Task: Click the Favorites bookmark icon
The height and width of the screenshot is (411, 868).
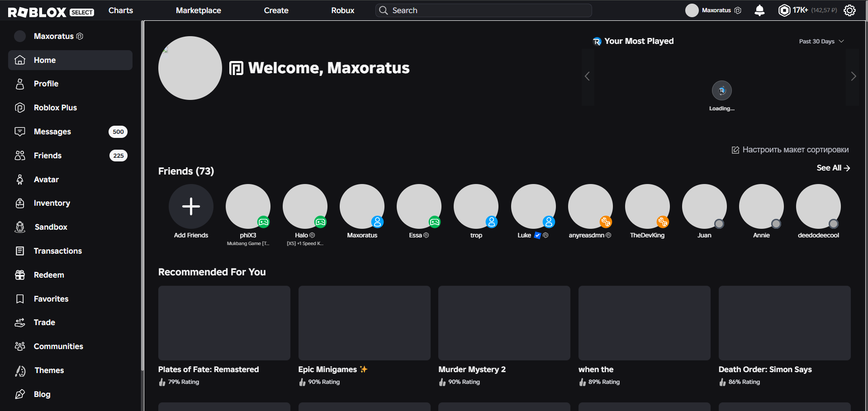Action: click(20, 299)
